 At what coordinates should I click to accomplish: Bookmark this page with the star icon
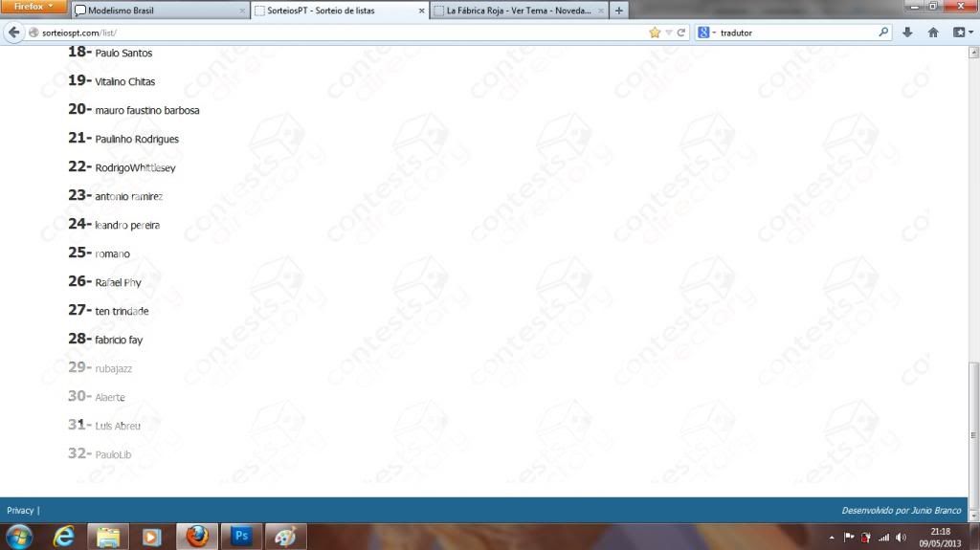pos(655,33)
